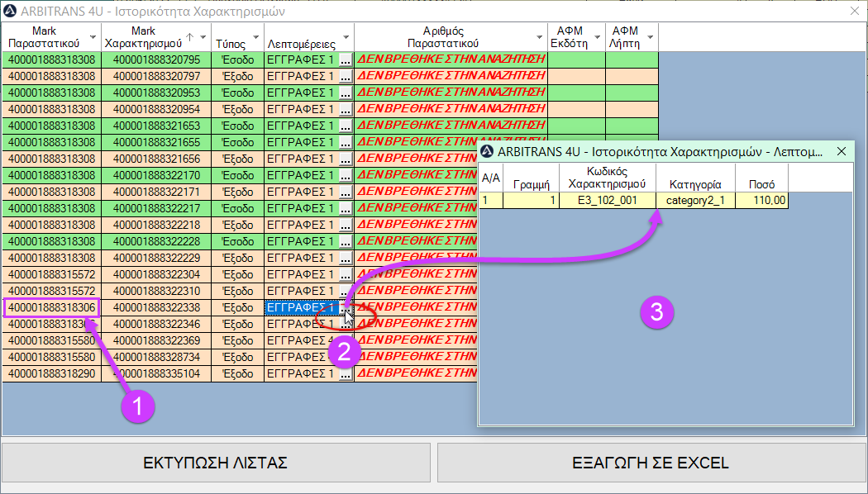
Task: Click A/A column header in popup
Action: (491, 178)
